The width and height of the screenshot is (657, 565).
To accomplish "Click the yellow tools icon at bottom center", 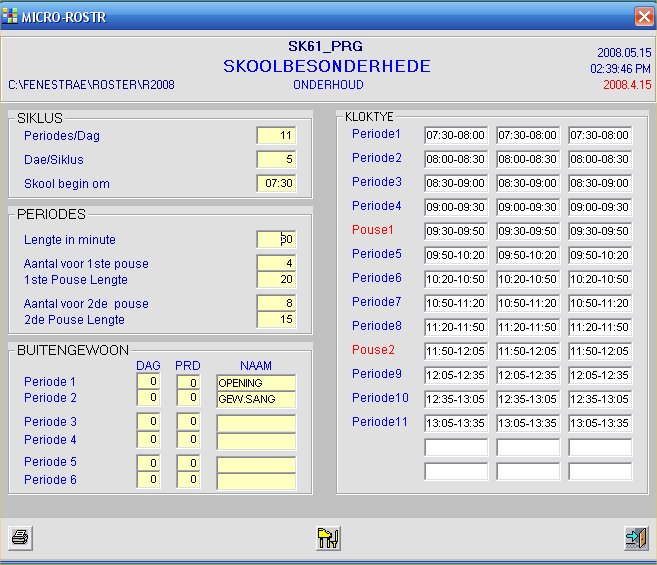I will pyautogui.click(x=328, y=538).
